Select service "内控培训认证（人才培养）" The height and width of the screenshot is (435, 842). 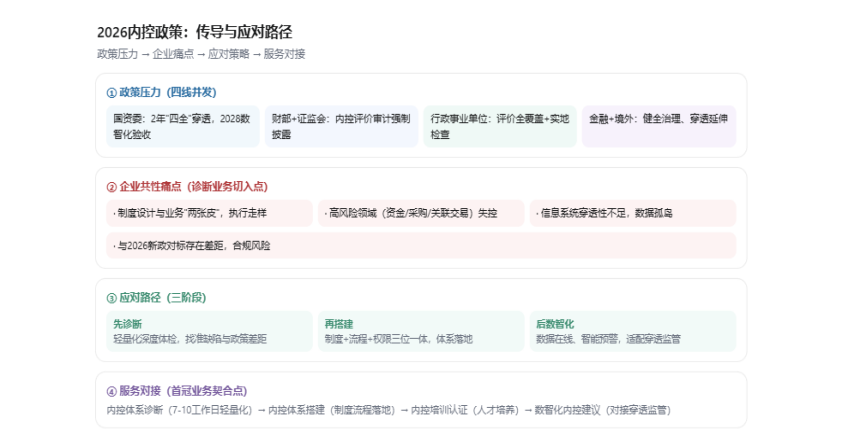pyautogui.click(x=465, y=410)
